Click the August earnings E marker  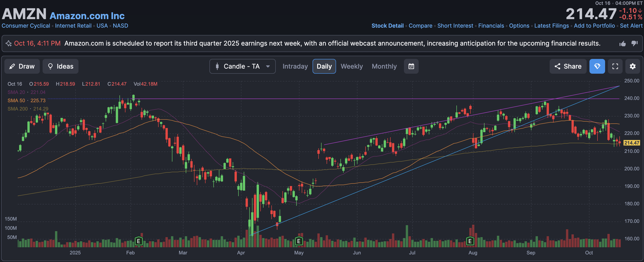[x=470, y=241]
